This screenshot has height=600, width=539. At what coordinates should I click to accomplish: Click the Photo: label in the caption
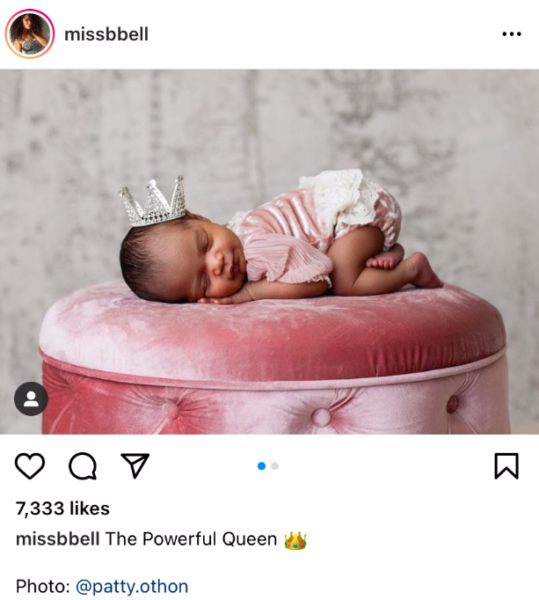click(43, 586)
